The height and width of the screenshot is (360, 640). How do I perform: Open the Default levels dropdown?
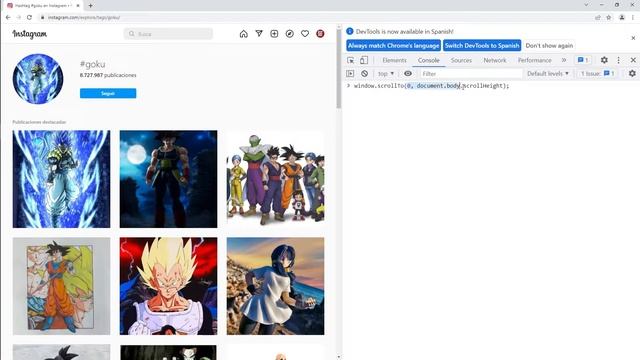coord(548,73)
